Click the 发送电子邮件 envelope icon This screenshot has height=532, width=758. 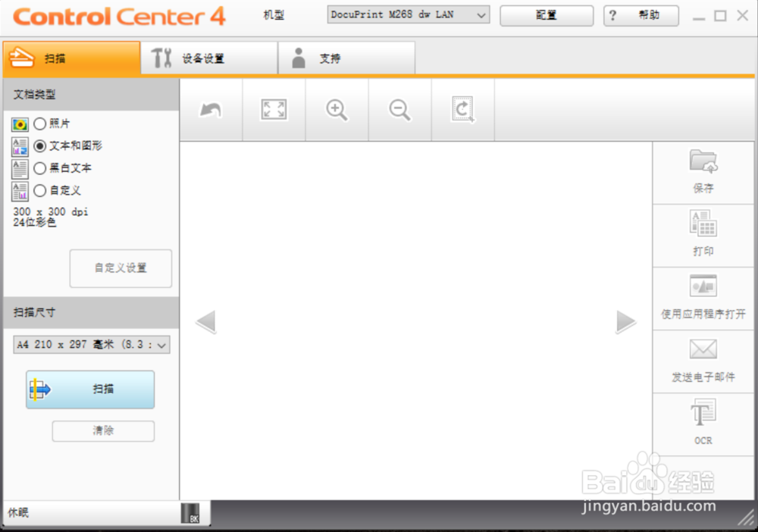(703, 349)
